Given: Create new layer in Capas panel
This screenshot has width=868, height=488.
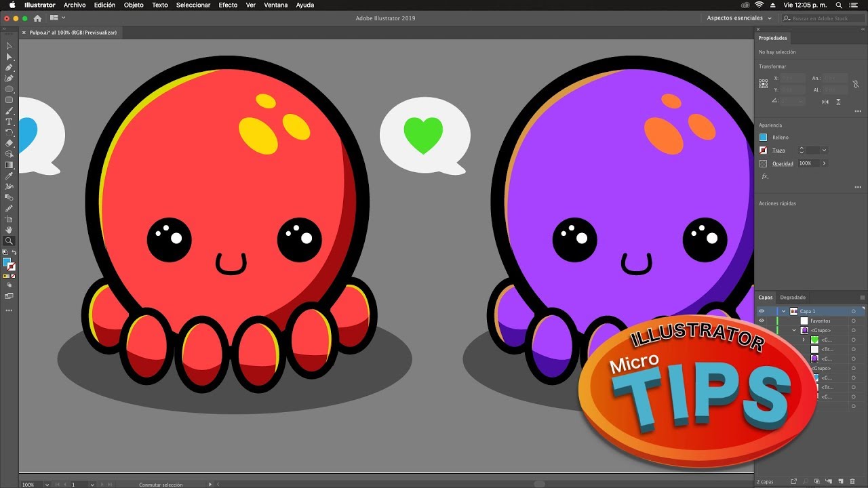Looking at the screenshot, I should click(841, 481).
